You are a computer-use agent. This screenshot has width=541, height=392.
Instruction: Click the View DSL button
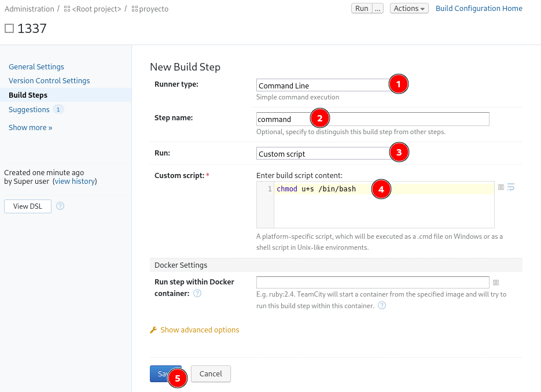point(28,206)
